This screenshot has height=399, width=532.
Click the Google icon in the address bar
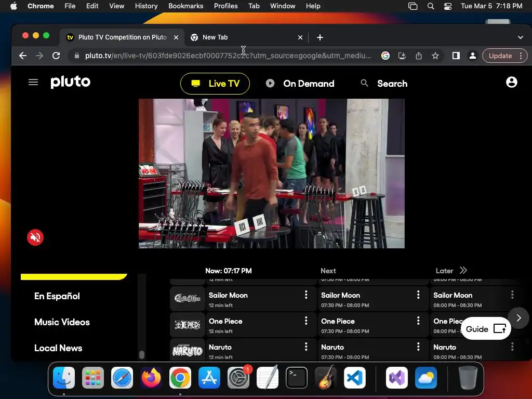pyautogui.click(x=385, y=56)
